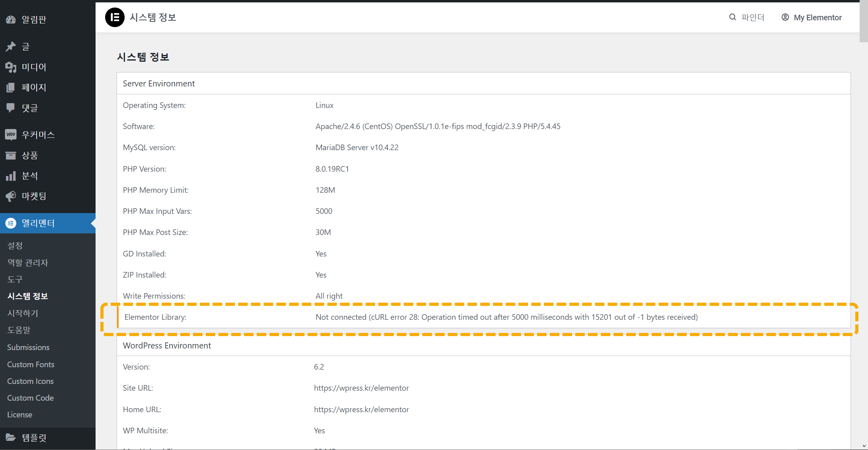Click the 파인더 search magnifier icon
The height and width of the screenshot is (450, 868).
[732, 17]
